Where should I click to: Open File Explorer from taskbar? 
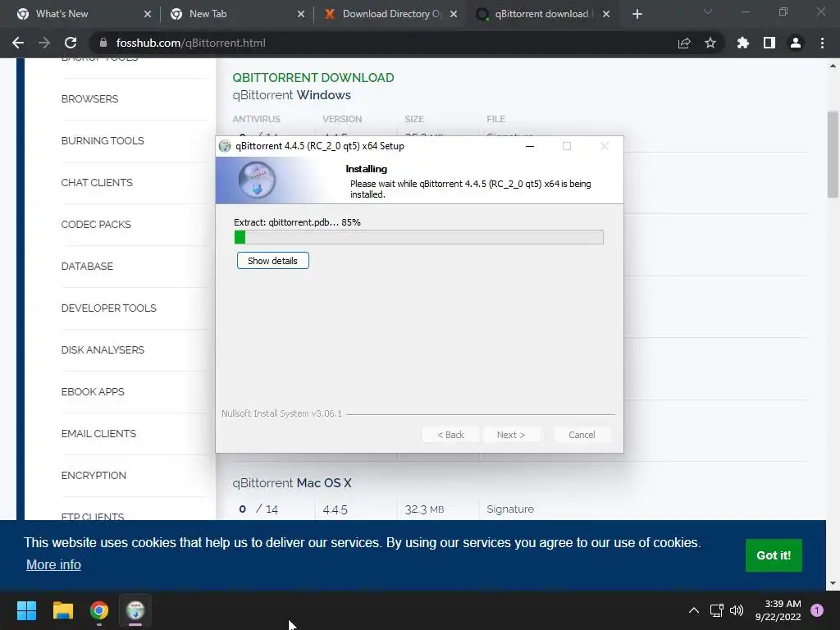pos(62,610)
